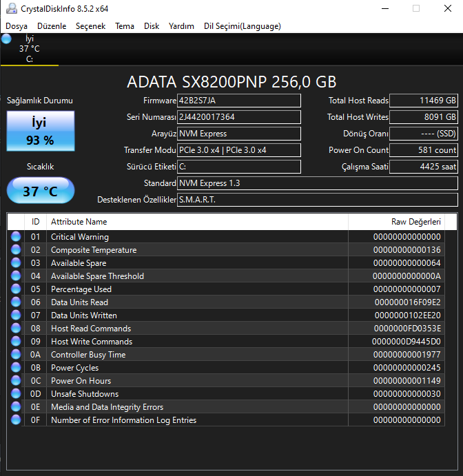Click the Attribute Name column header
The height and width of the screenshot is (476, 463).
click(x=197, y=222)
